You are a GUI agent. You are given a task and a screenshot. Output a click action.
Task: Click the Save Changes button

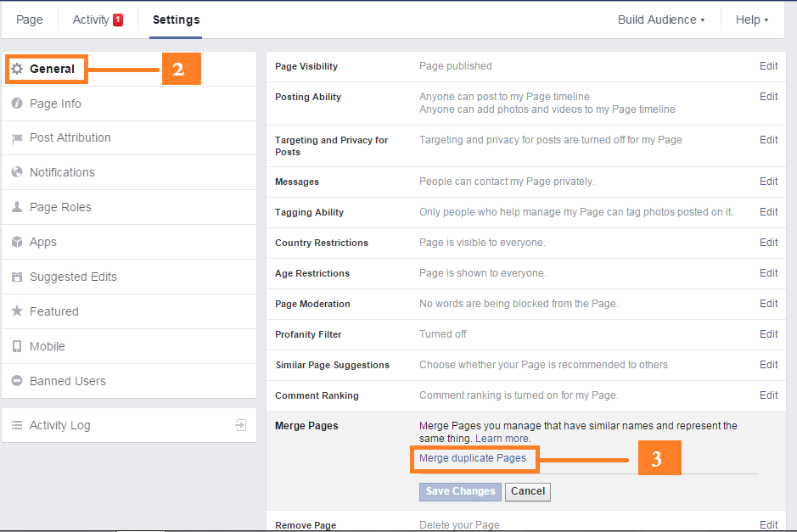(x=460, y=491)
